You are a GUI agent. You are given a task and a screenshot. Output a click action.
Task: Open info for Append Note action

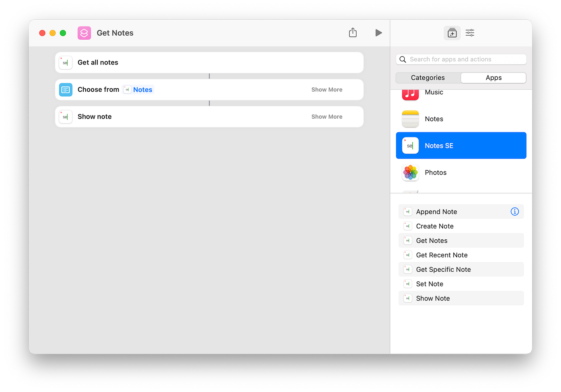pyautogui.click(x=515, y=212)
